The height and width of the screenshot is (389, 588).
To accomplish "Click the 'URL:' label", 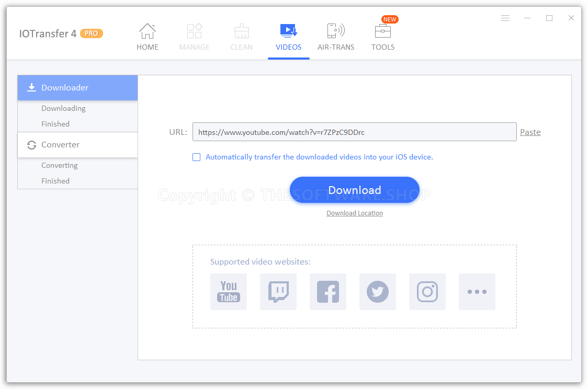I will tap(178, 132).
